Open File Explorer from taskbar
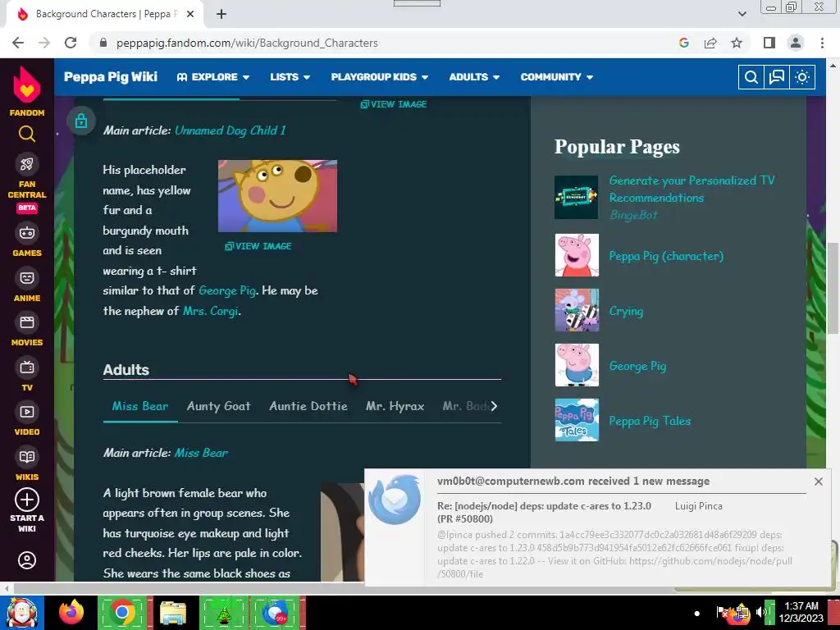 coord(172,613)
